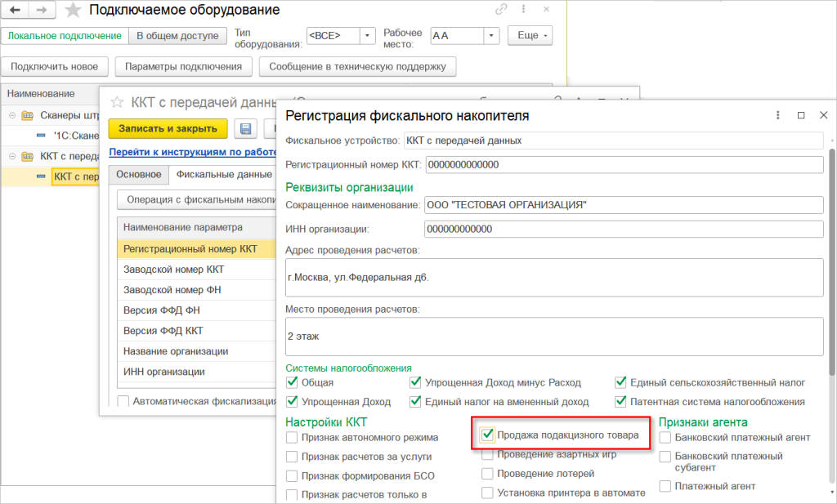Collapse ККТ с передачей tree group
This screenshot has height=504, width=837.
point(12,156)
